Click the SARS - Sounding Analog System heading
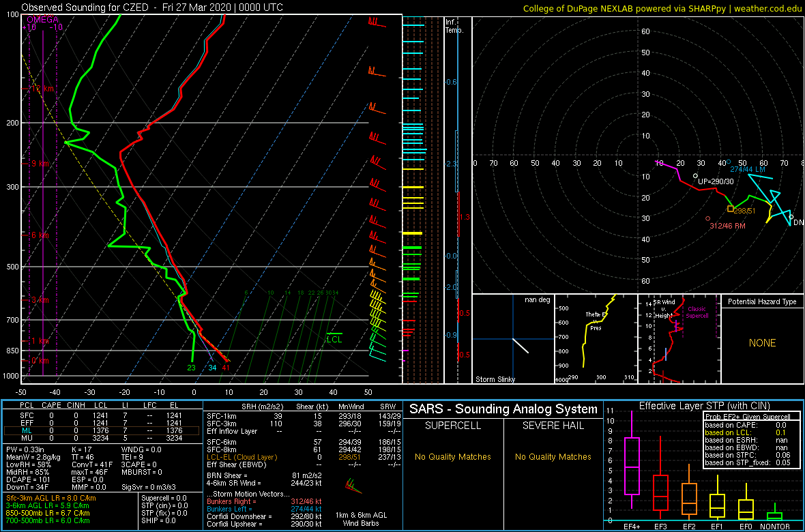This screenshot has height=532, width=805. [503, 409]
